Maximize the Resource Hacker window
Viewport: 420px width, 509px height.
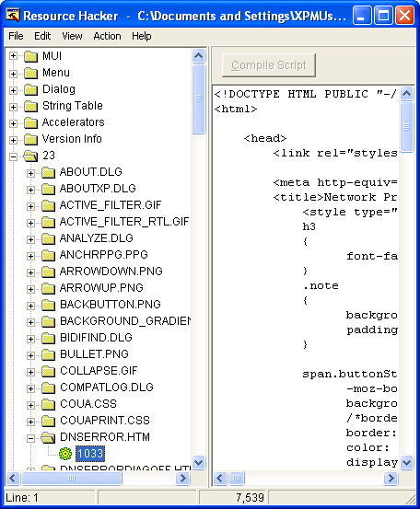tap(383, 16)
